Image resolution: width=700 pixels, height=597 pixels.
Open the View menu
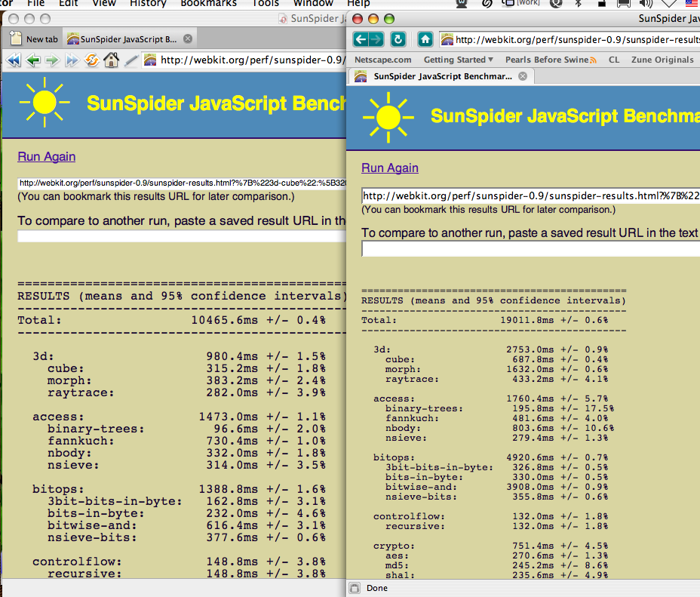[x=104, y=4]
